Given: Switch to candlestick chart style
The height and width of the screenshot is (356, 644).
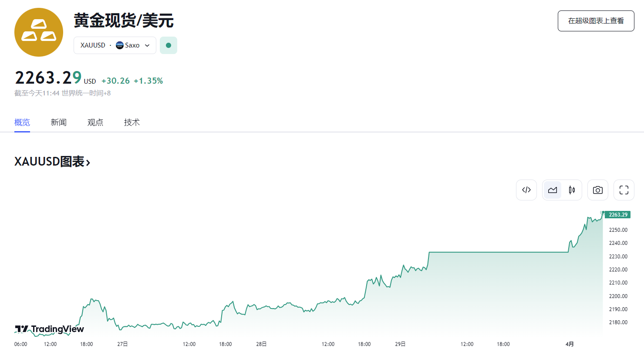Looking at the screenshot, I should click(x=572, y=190).
